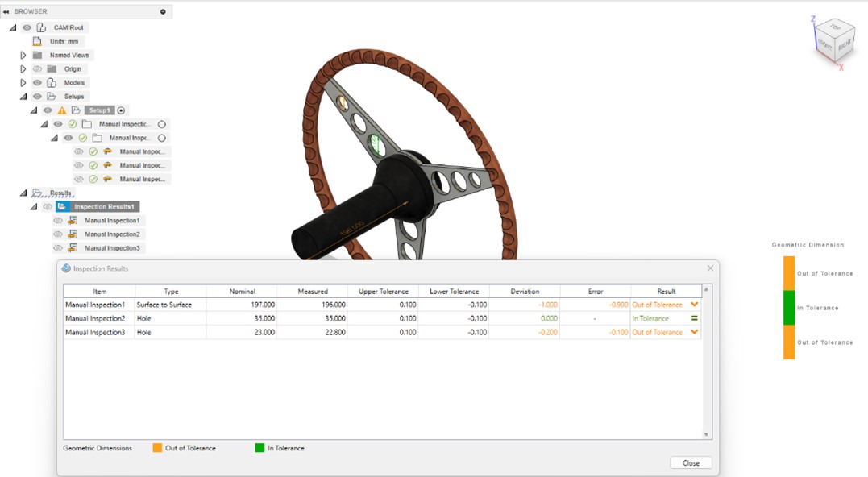Click the warning icon next to Setup1

click(61, 109)
